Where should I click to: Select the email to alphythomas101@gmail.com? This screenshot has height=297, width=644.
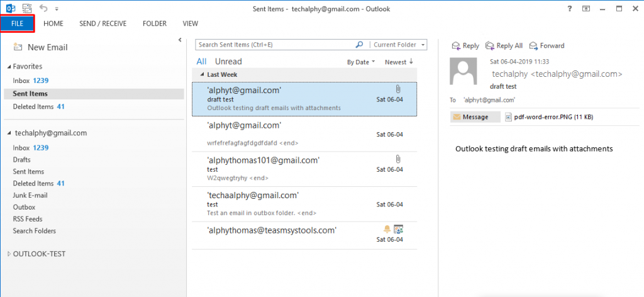(x=304, y=169)
